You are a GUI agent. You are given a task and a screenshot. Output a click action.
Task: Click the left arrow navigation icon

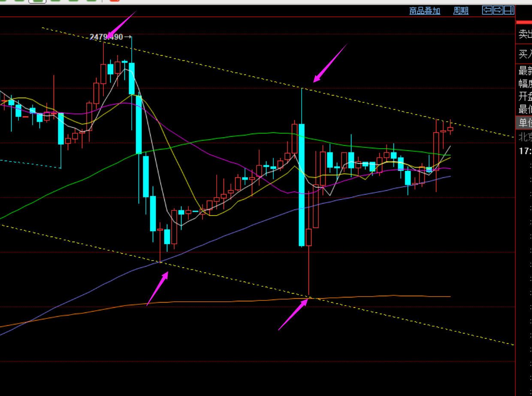coord(487,10)
